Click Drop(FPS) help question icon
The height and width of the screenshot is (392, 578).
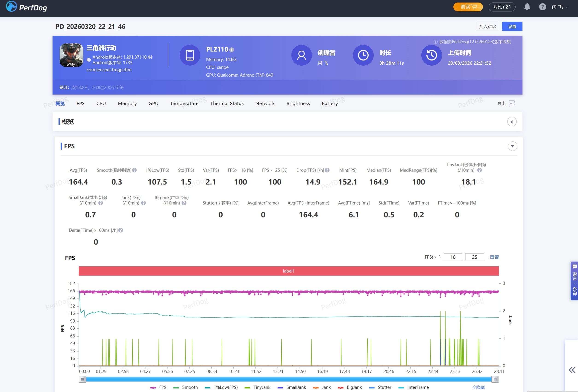click(x=327, y=170)
